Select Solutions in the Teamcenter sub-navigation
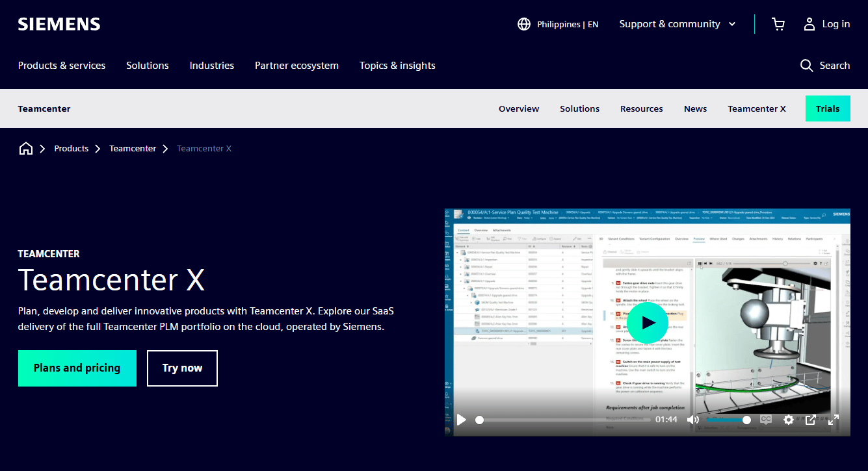The width and height of the screenshot is (868, 471). pos(580,108)
